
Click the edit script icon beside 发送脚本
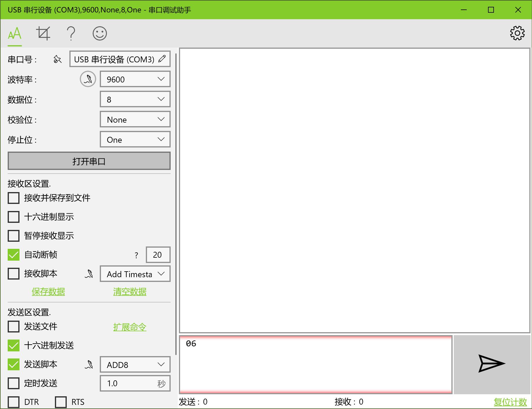89,364
